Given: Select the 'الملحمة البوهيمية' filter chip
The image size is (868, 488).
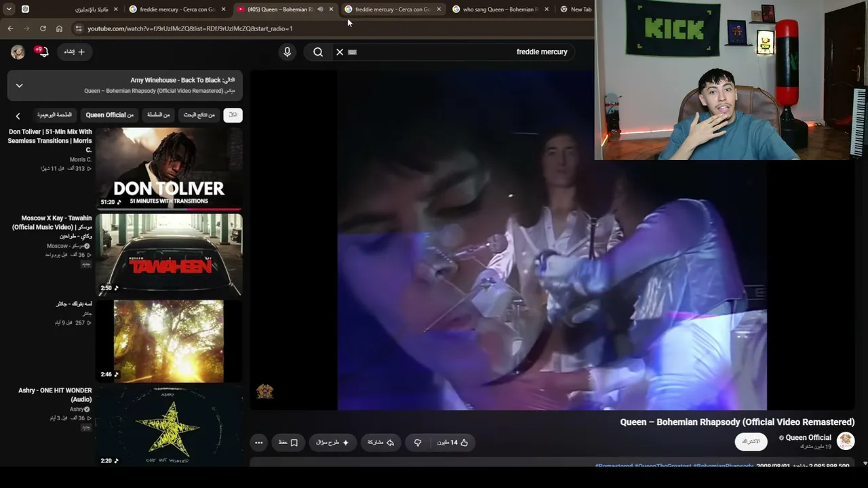Looking at the screenshot, I should [54, 115].
